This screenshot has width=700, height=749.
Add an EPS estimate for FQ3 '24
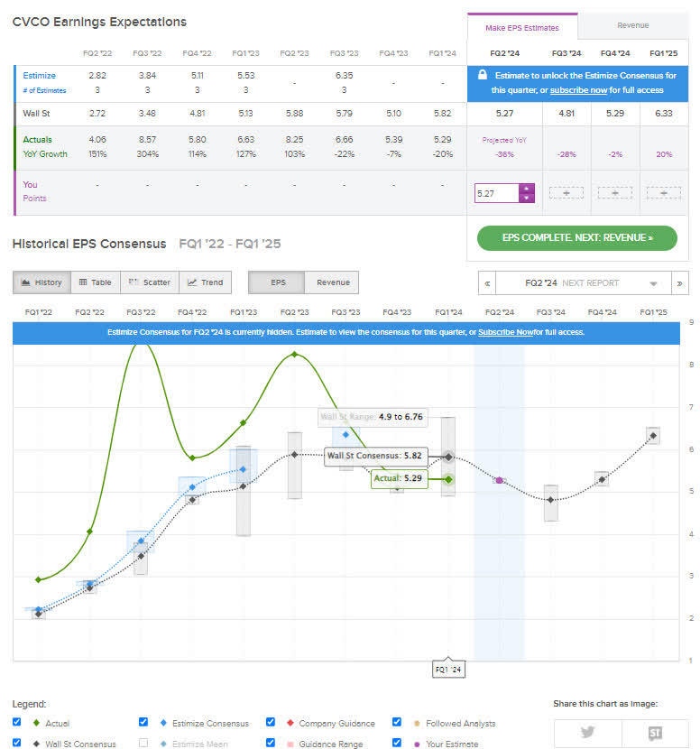pyautogui.click(x=566, y=193)
